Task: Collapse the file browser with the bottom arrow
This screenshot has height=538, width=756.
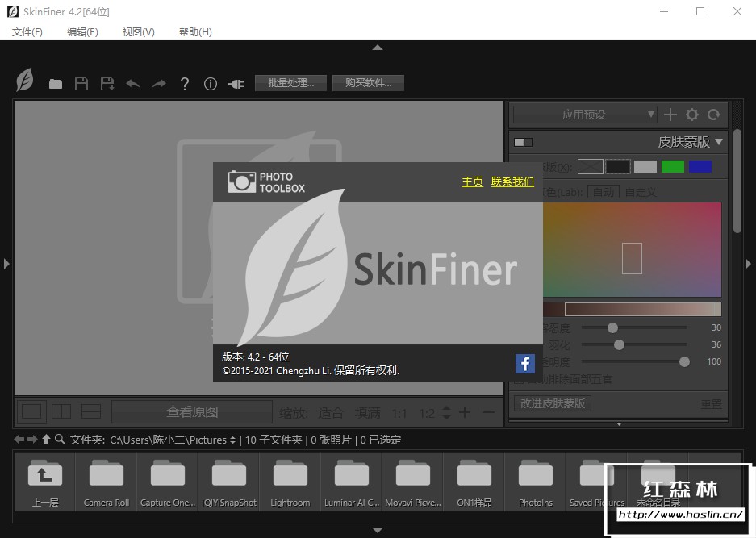Action: (x=378, y=530)
